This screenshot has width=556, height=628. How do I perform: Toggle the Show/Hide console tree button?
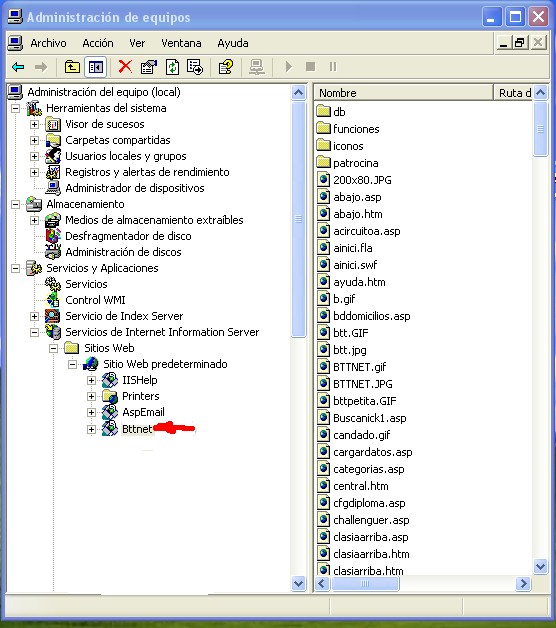(x=96, y=67)
